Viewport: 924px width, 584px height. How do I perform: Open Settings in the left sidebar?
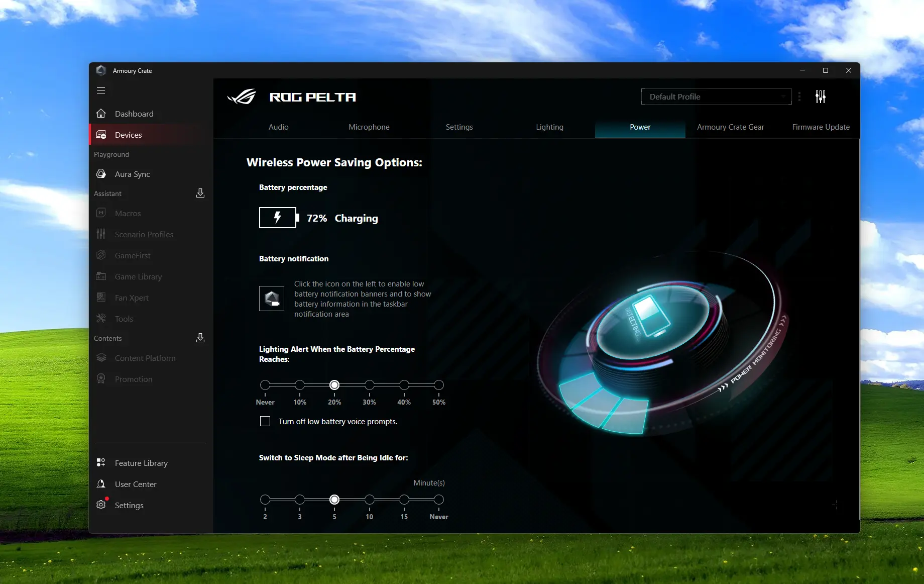129,505
